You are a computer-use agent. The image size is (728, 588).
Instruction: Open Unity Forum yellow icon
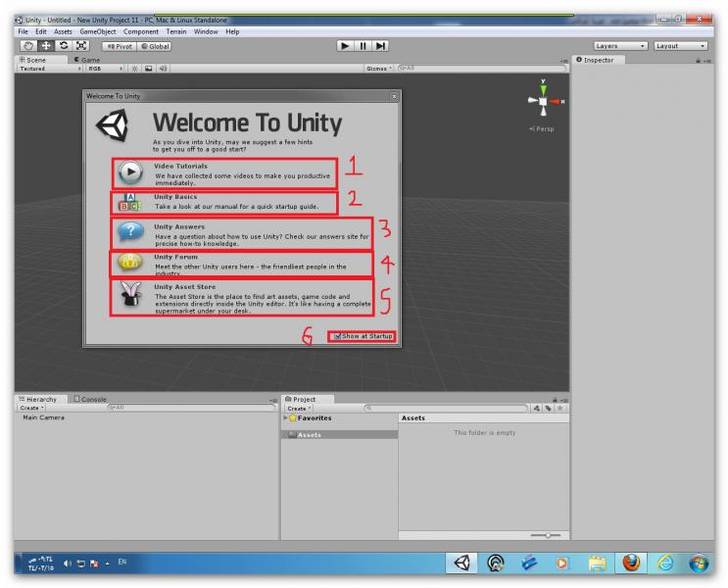click(129, 262)
